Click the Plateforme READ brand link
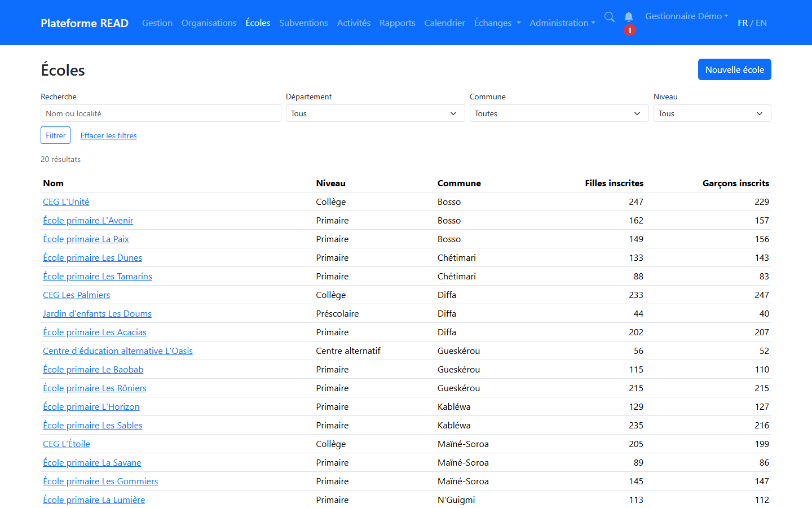The width and height of the screenshot is (812, 508). (x=85, y=23)
